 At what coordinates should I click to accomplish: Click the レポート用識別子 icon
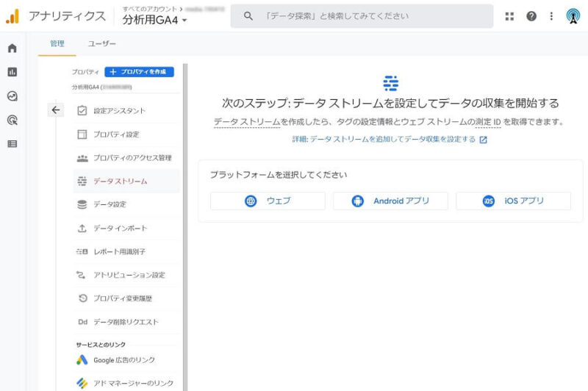click(82, 251)
